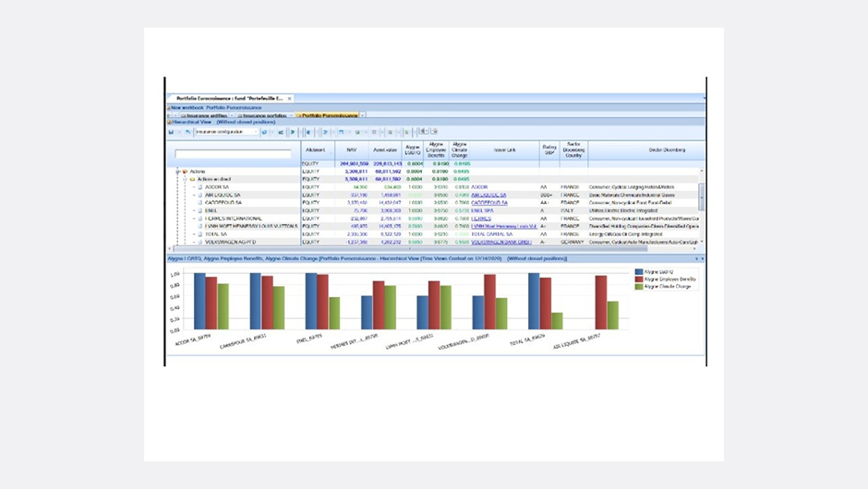The image size is (868, 489).
Task: Click the Hierarchical View header label
Action: click(191, 122)
